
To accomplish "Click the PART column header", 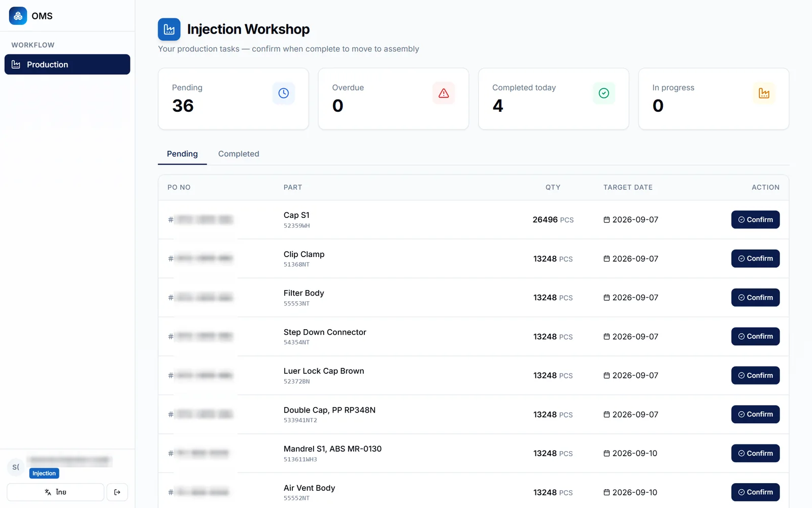I will (x=293, y=187).
